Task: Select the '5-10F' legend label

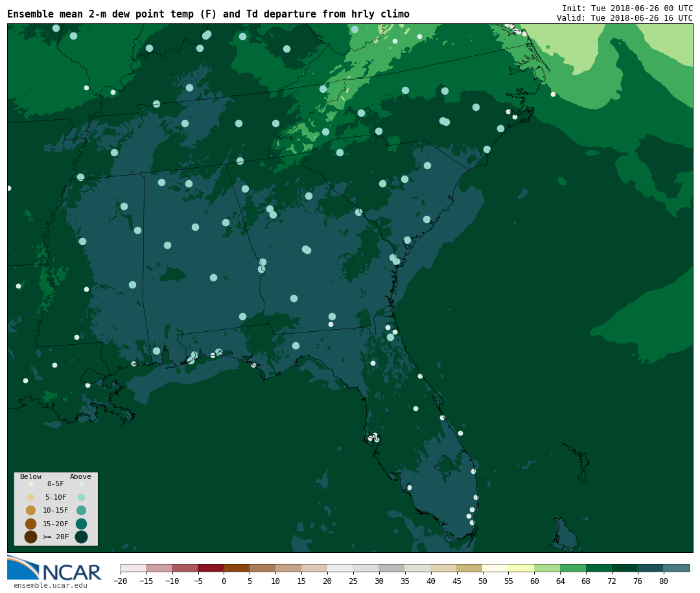Action: 55,497
